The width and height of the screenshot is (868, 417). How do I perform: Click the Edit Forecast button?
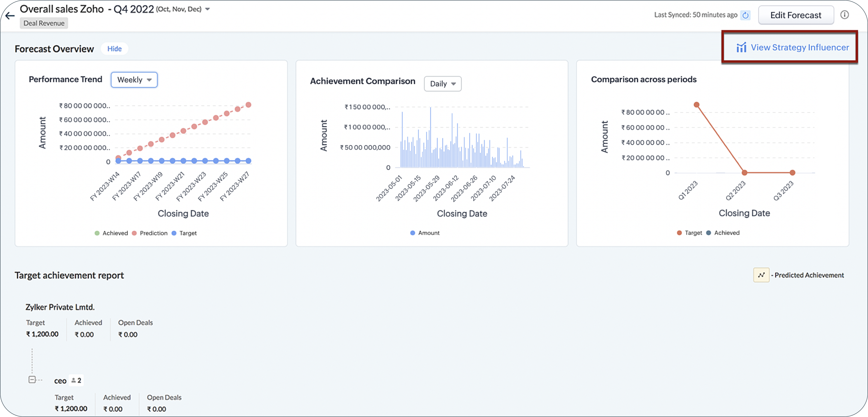(x=796, y=15)
